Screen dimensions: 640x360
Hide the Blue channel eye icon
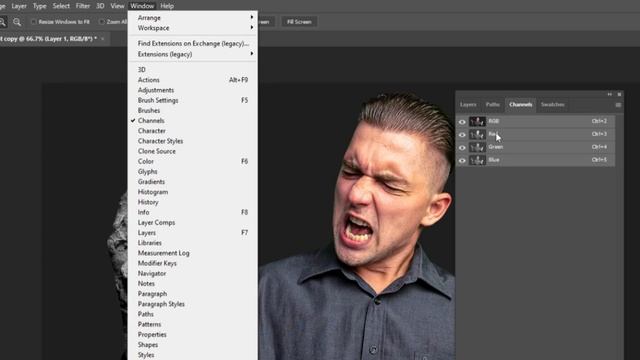(x=462, y=160)
